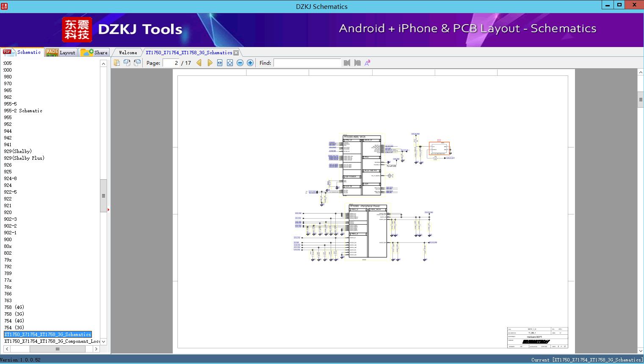This screenshot has width=644, height=364.
Task: Select the 754 (4G) entry
Action: pos(14,321)
